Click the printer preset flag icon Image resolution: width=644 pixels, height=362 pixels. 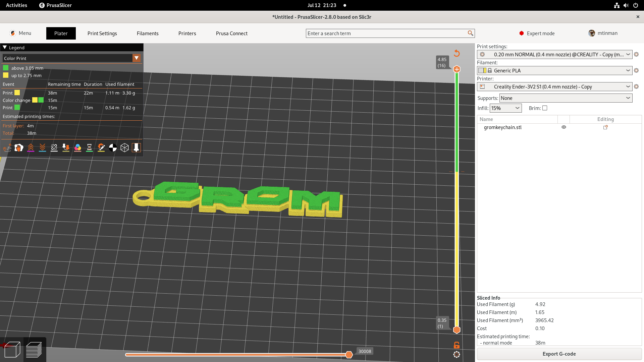coord(482,87)
